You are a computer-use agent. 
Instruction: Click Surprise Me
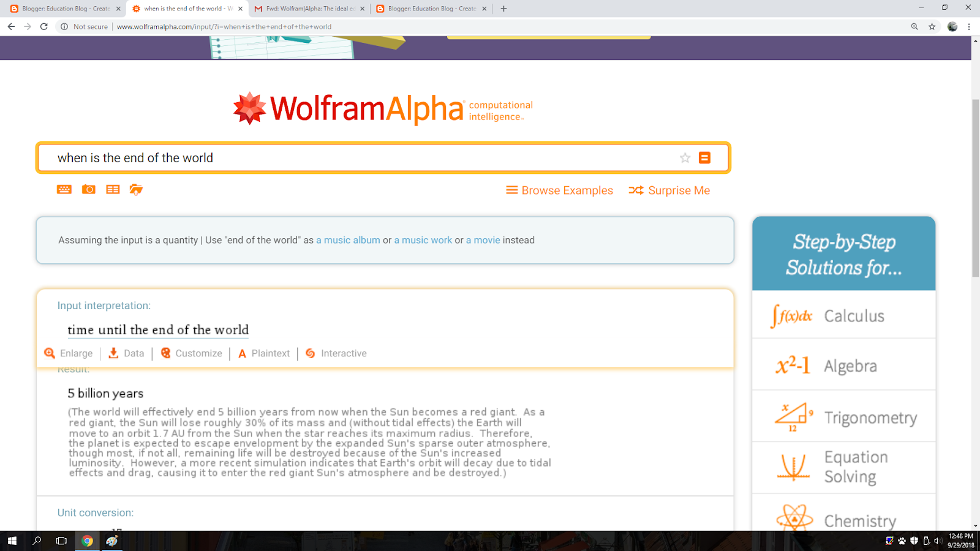[x=669, y=190]
